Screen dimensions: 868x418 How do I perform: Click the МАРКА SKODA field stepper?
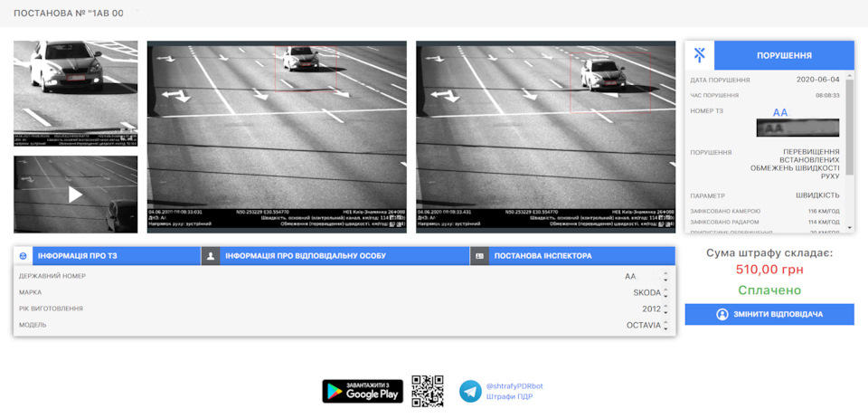665,292
